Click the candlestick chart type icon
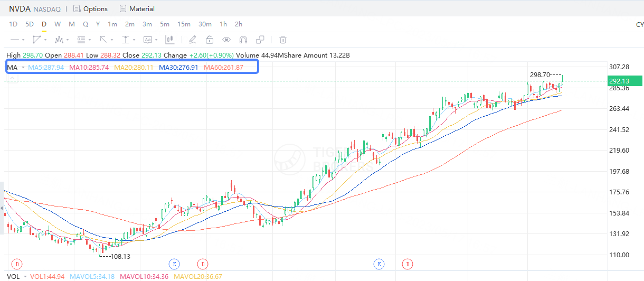Image resolution: width=644 pixels, height=281 pixels. [x=170, y=40]
